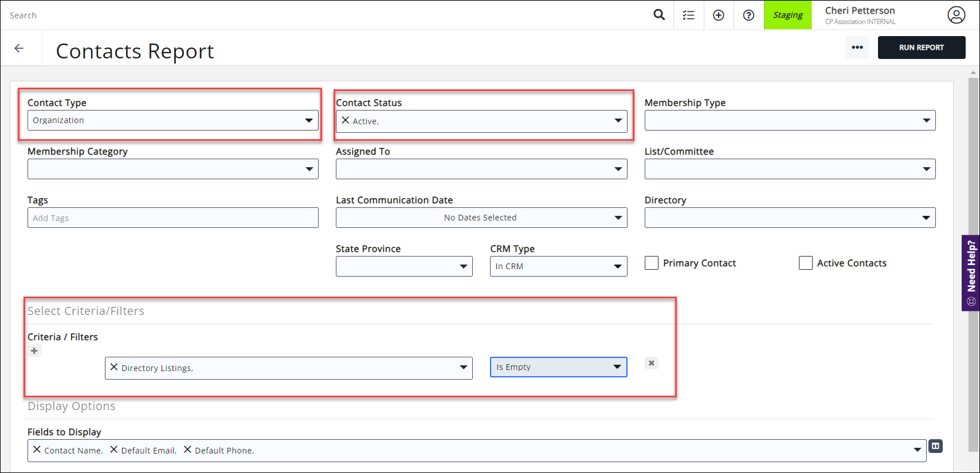Click the Need Help? side tab

(971, 273)
